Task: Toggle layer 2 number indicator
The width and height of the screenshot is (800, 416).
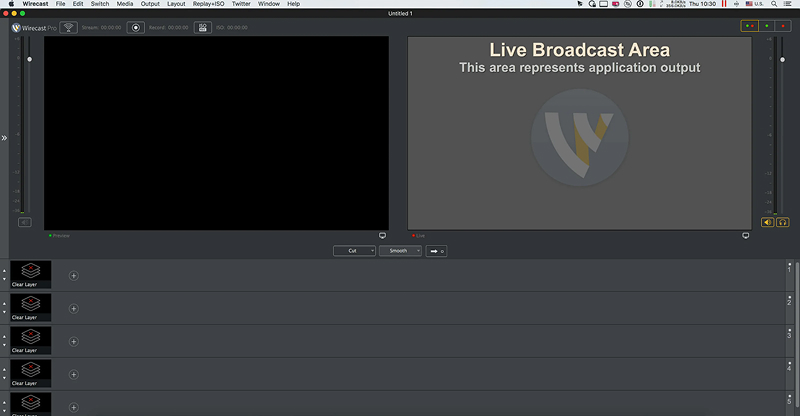Action: point(789,301)
